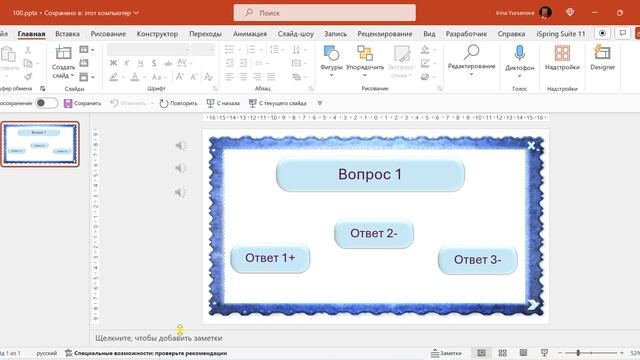Switch to the Animation (Анимация) tab
The image size is (640, 360).
point(250,34)
